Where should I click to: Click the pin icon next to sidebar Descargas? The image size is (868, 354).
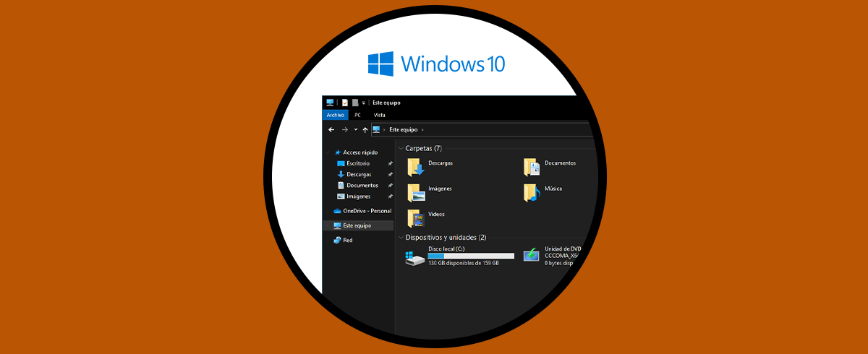(x=390, y=174)
